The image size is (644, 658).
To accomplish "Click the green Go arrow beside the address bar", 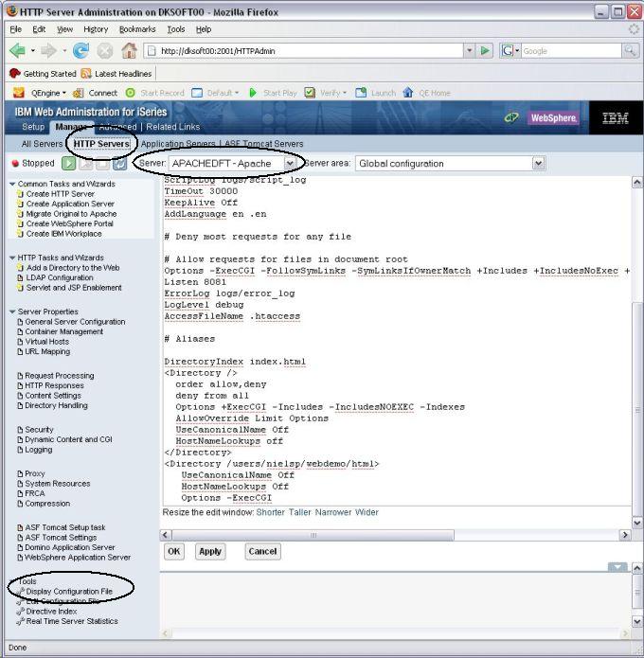I will [485, 51].
